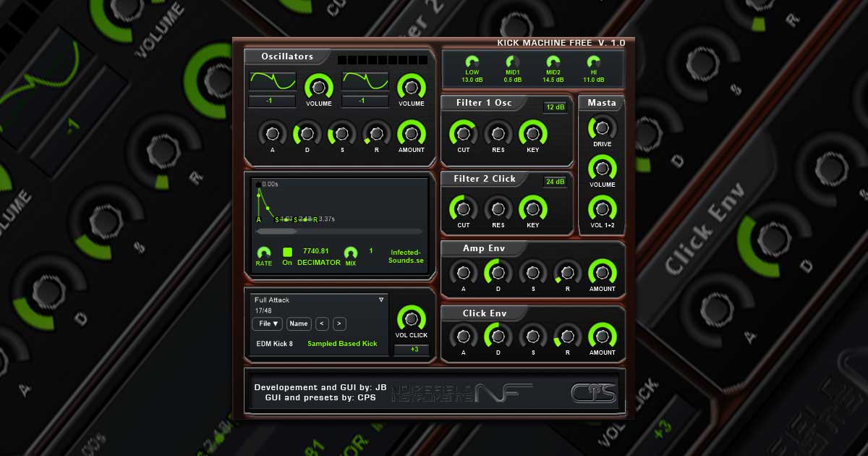Click the NoizeField Instruments NF logo
The width and height of the screenshot is (868, 456).
pos(463,393)
